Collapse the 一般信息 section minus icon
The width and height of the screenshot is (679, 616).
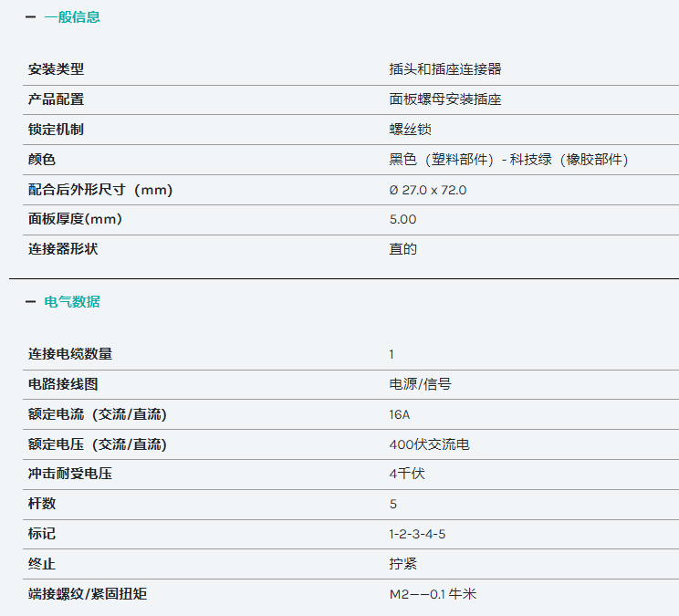(30, 17)
